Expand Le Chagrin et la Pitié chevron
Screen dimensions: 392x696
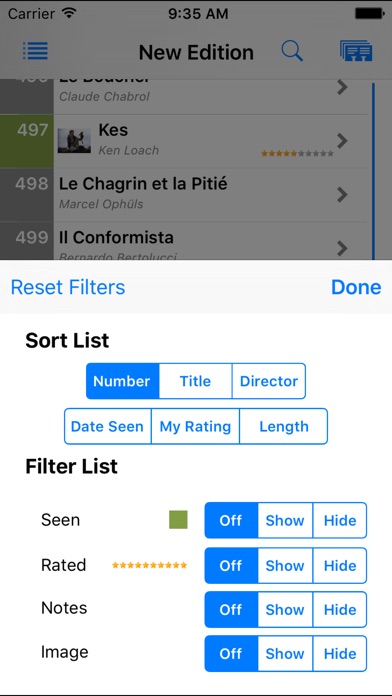[342, 194]
